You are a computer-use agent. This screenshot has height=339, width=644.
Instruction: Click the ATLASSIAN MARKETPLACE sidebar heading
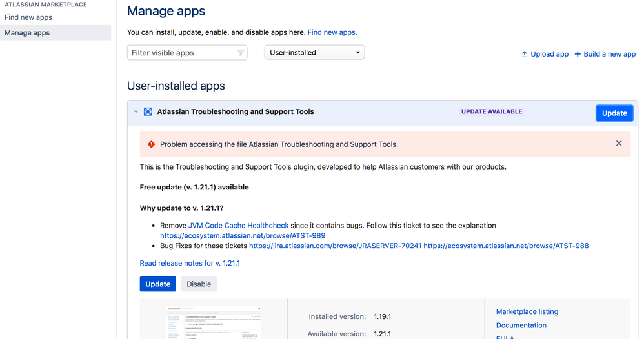46,5
